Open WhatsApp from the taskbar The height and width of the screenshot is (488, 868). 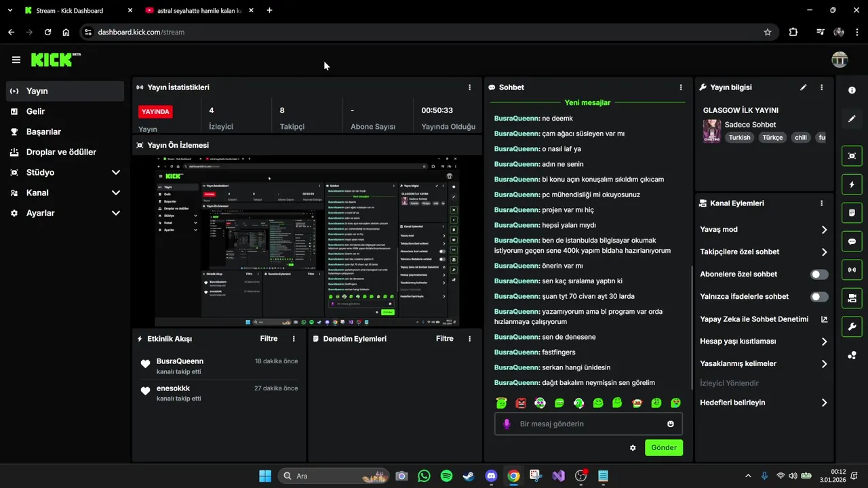pos(425,476)
